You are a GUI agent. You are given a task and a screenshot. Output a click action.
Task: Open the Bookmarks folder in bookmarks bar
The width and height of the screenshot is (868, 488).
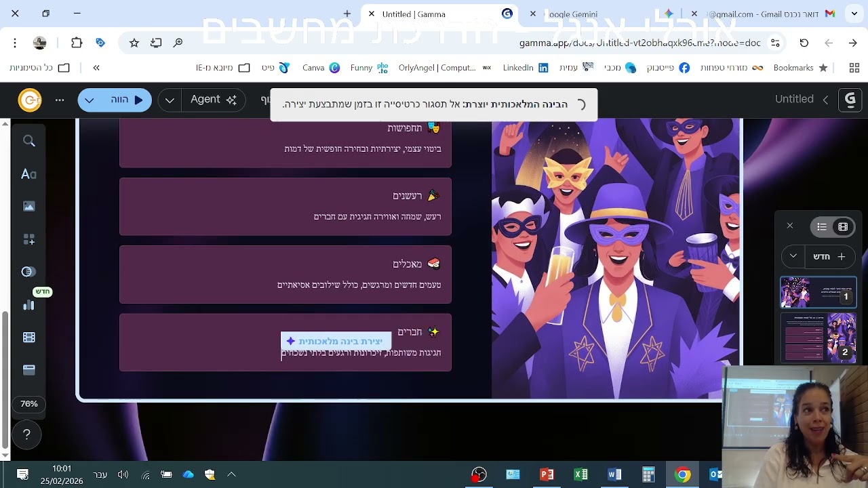[801, 68]
